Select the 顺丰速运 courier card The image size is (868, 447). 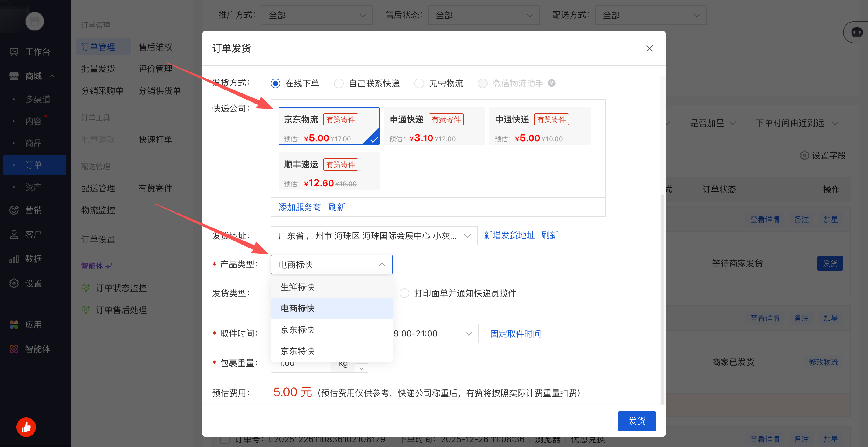point(329,171)
